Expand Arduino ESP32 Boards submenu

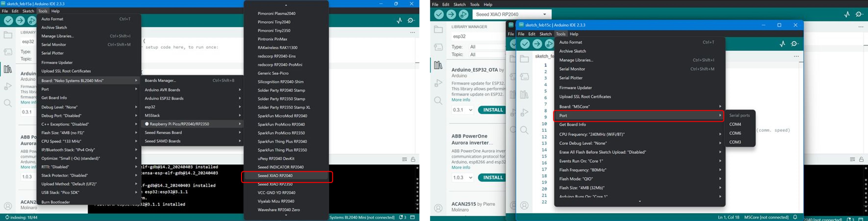pos(192,99)
